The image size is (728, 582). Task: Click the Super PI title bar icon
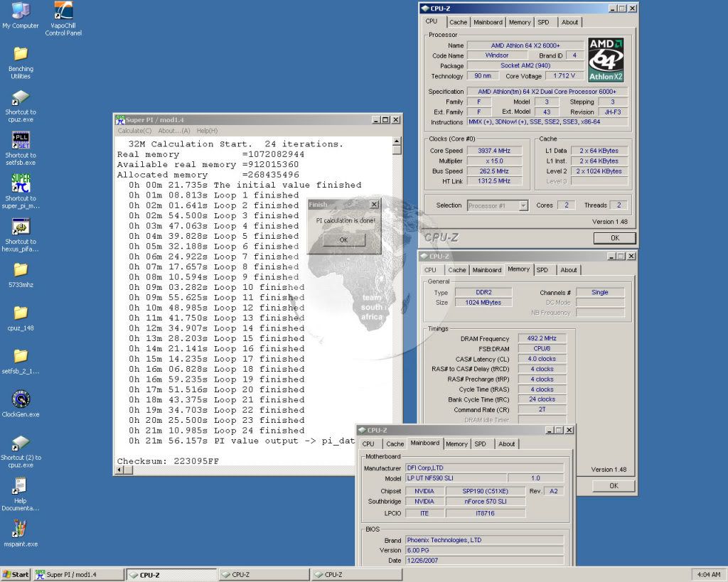pyautogui.click(x=120, y=120)
